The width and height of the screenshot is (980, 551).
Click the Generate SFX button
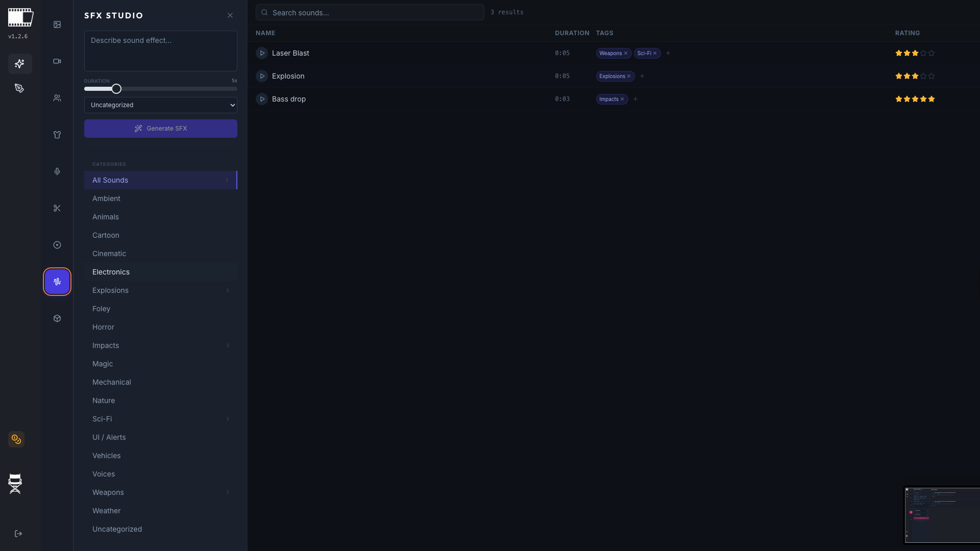161,129
